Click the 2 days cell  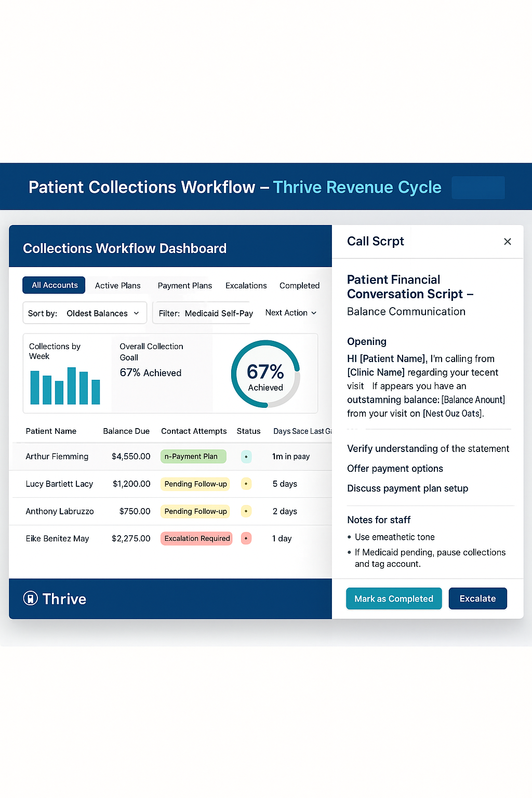[x=285, y=511]
